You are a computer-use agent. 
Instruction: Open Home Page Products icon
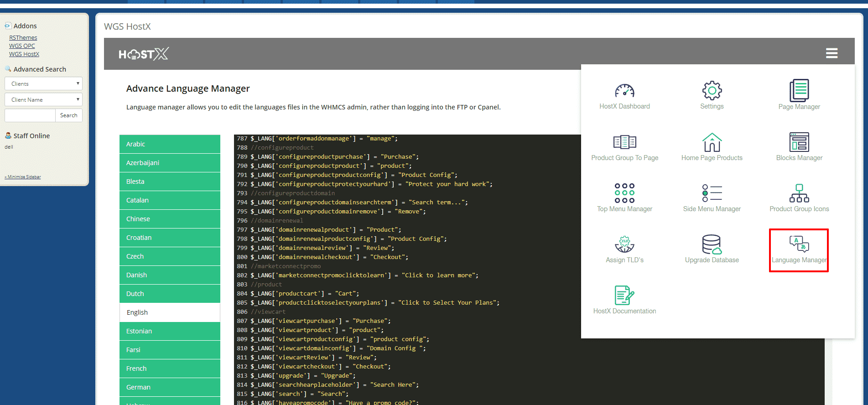click(x=712, y=143)
